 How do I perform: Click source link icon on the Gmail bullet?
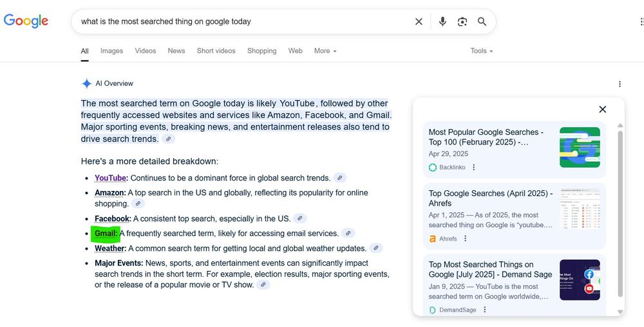(x=348, y=233)
